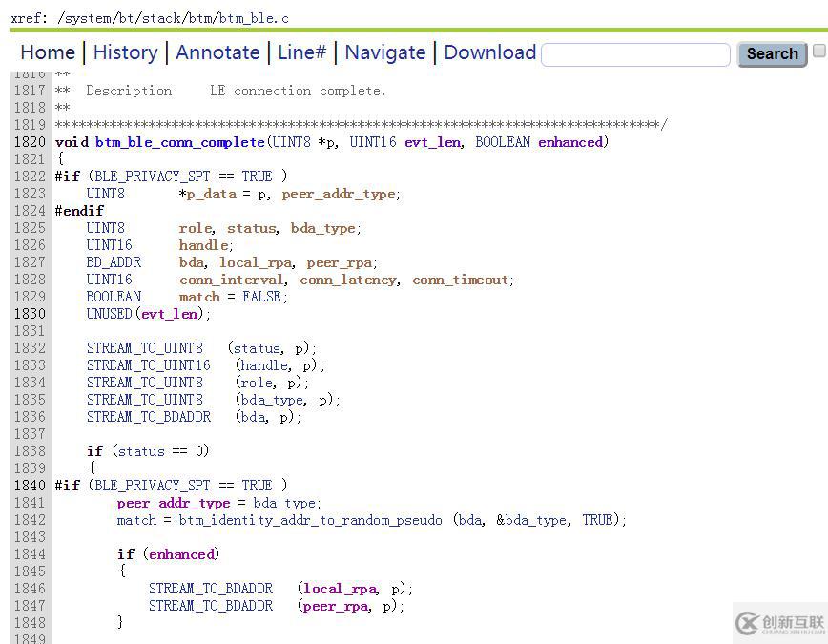Viewport: 828px width, 644px height.
Task: Click the BOOLEAN type on line 1829
Action: 114,297
